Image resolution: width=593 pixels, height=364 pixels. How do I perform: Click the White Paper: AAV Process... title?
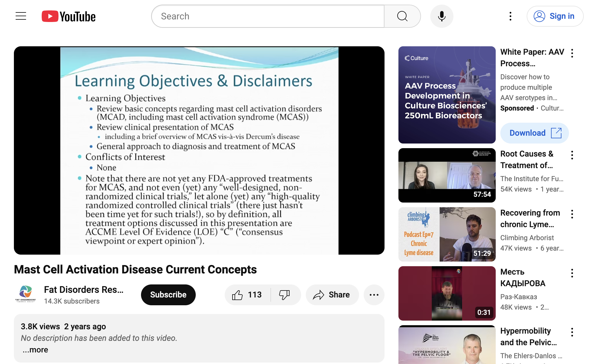pyautogui.click(x=532, y=58)
